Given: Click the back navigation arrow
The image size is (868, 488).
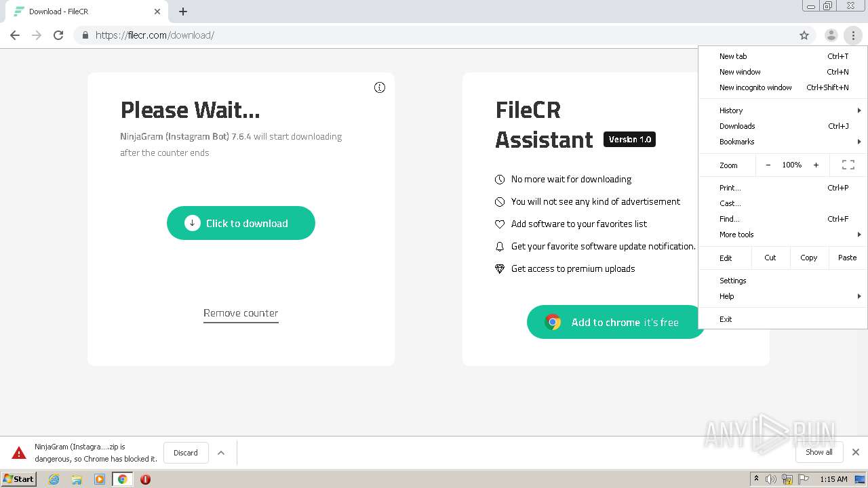Looking at the screenshot, I should pos(15,35).
